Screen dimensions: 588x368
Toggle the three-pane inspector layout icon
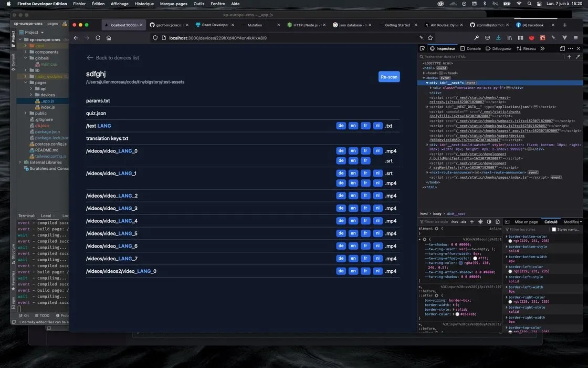[507, 222]
